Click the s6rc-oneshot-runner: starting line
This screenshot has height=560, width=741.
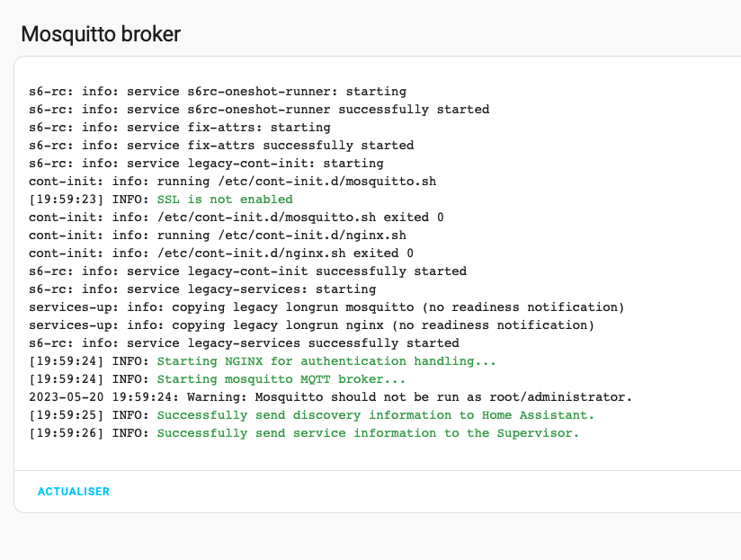click(x=218, y=91)
